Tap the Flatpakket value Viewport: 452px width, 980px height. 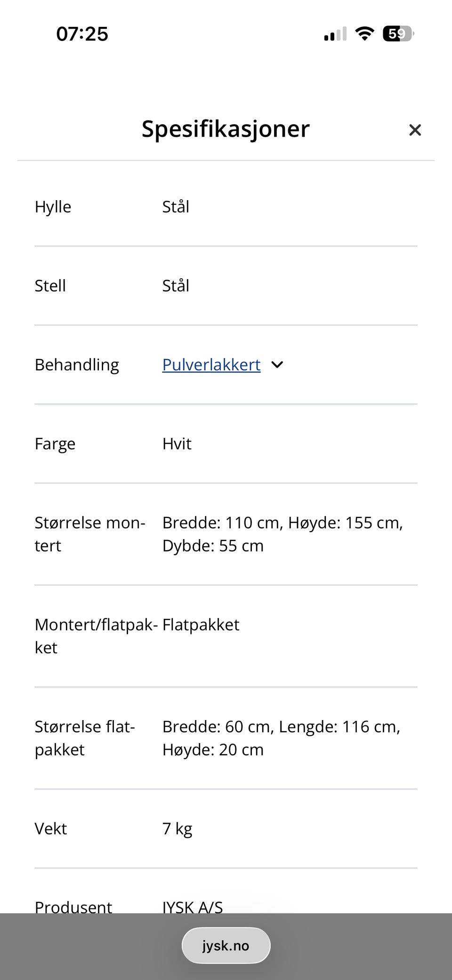pyautogui.click(x=201, y=624)
